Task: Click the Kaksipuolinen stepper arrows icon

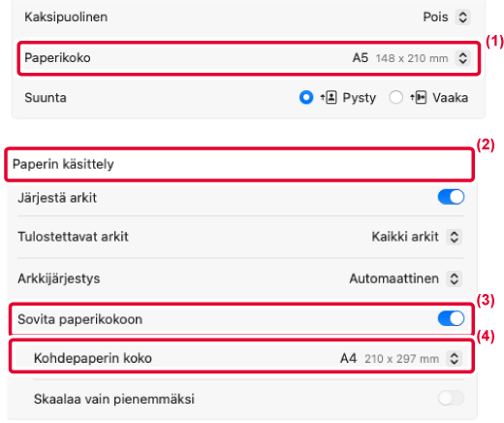Action: [462, 17]
